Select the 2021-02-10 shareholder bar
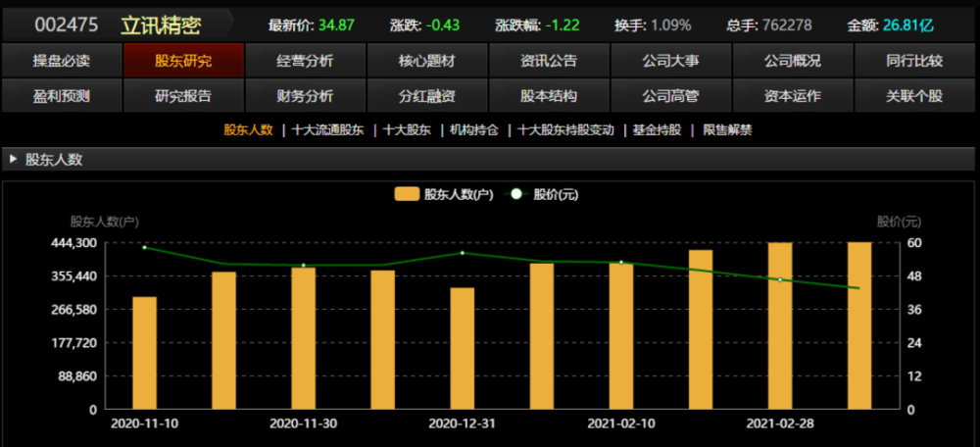The image size is (980, 447). 621,336
